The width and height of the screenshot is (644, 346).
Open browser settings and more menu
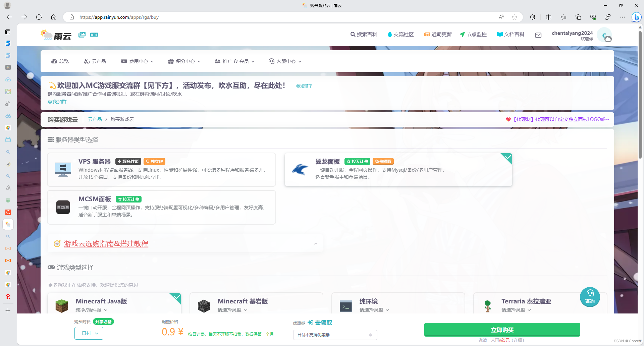point(623,17)
